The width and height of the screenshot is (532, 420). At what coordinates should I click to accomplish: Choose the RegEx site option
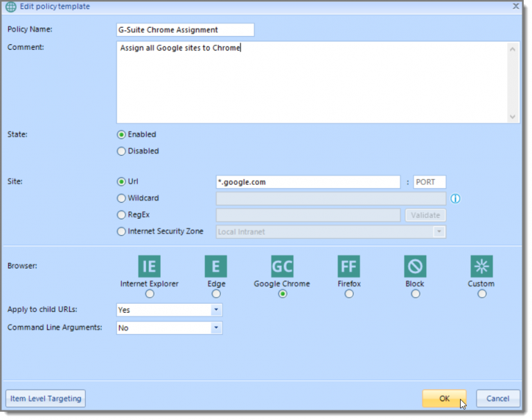(x=122, y=215)
